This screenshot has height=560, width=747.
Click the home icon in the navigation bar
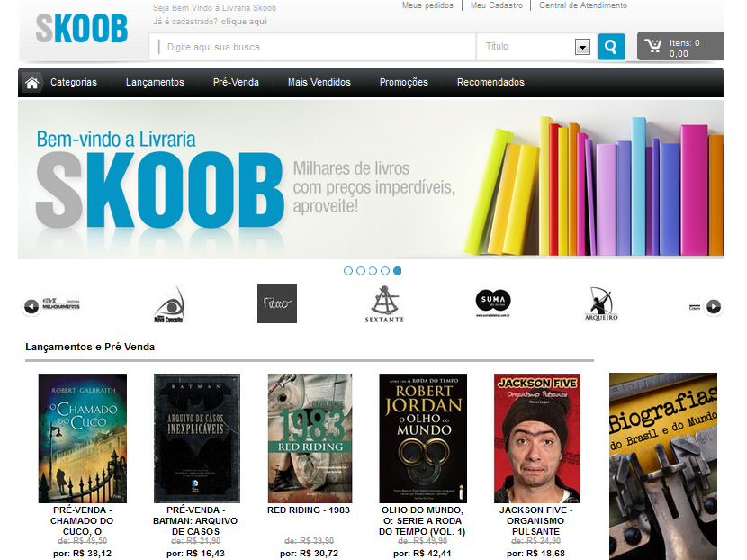pyautogui.click(x=32, y=82)
